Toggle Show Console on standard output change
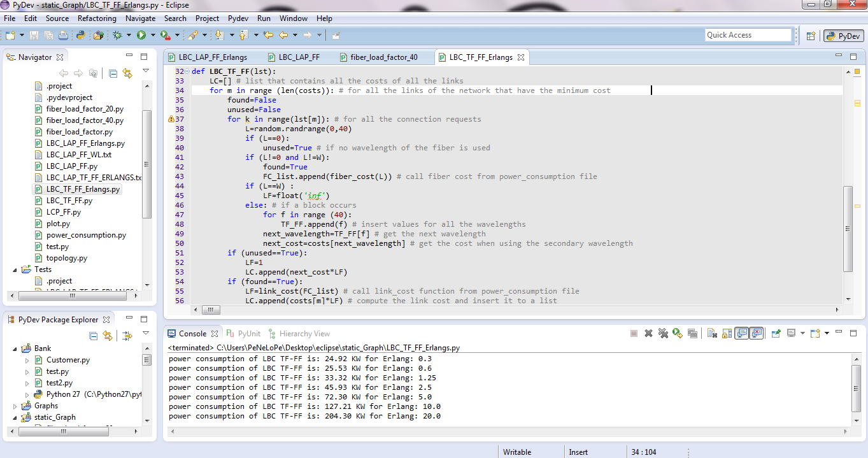 click(x=741, y=333)
